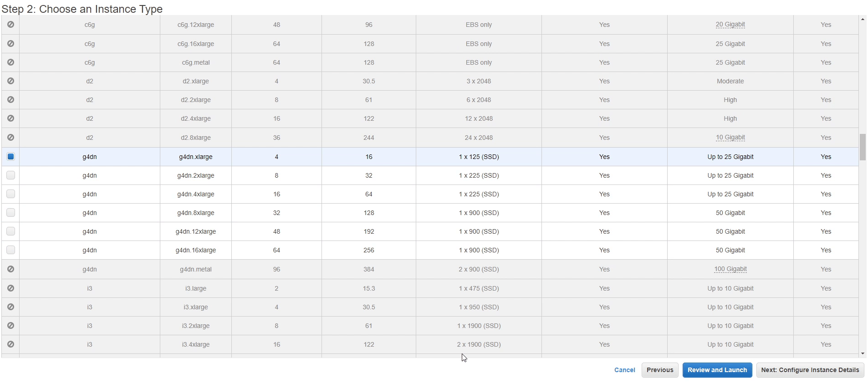Click the 100 Gigabit network performance link

pos(730,269)
